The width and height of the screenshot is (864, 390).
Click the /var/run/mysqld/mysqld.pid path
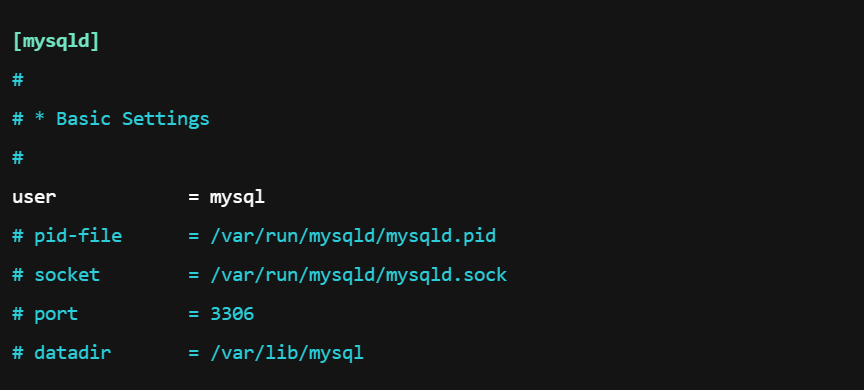tap(353, 236)
